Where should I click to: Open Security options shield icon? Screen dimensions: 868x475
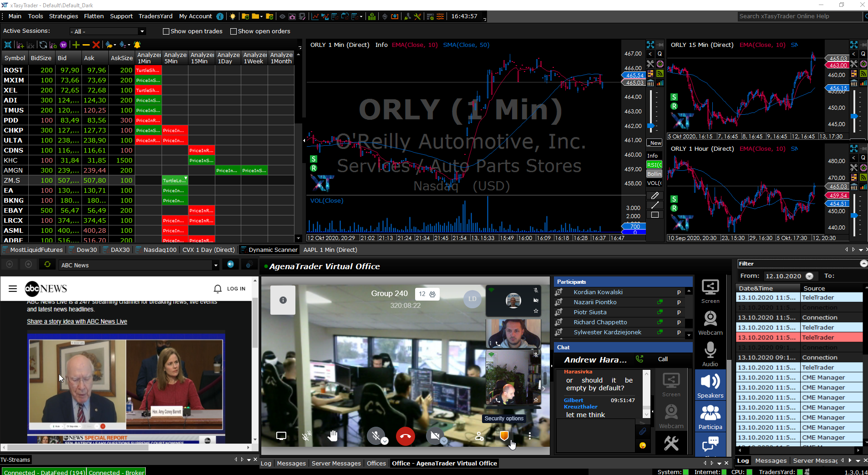(504, 436)
